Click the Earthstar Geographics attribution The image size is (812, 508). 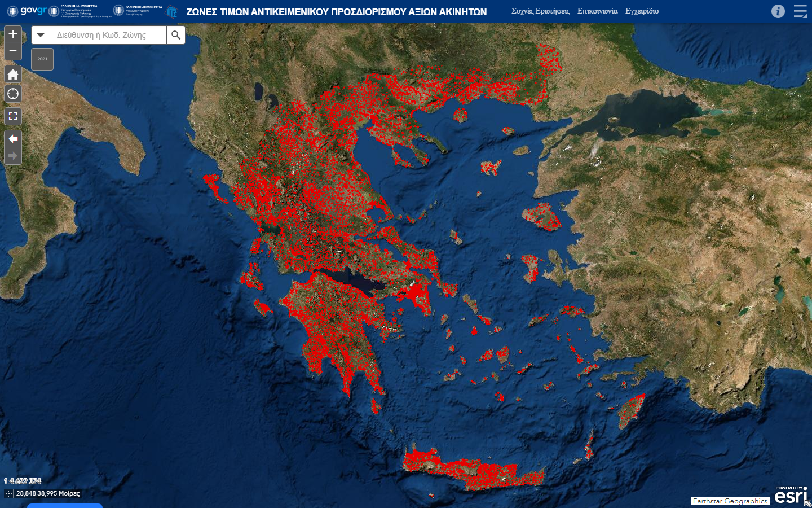[730, 501]
